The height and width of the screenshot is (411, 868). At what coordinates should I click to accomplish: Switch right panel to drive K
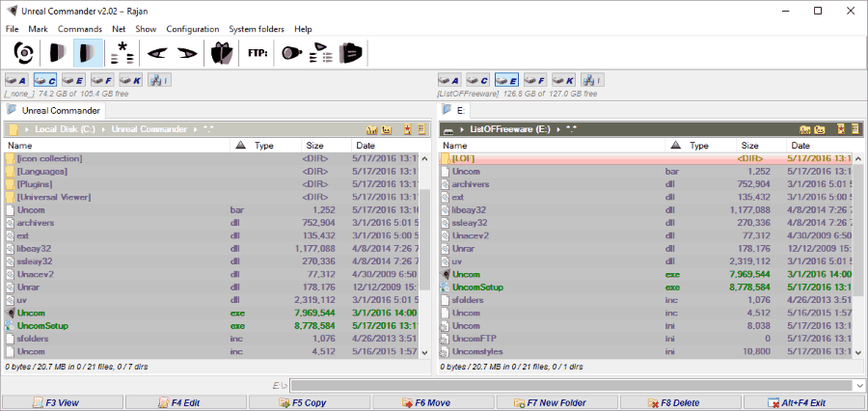tap(565, 81)
